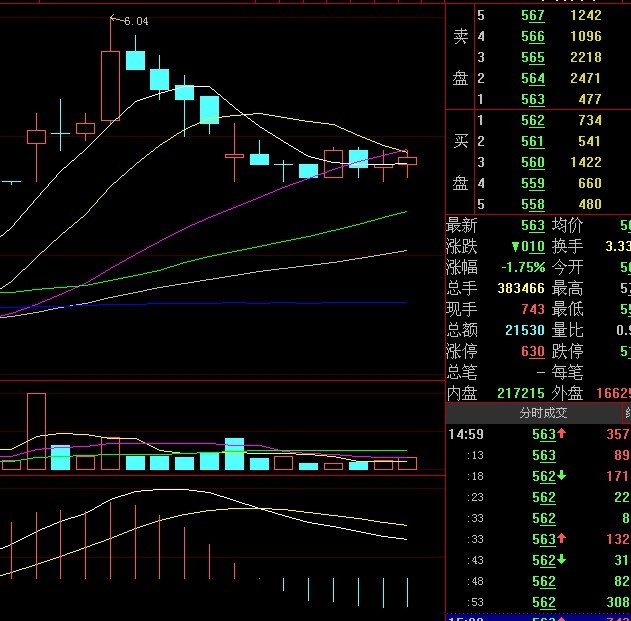
Task: Click the 最低 label
Action: point(567,309)
